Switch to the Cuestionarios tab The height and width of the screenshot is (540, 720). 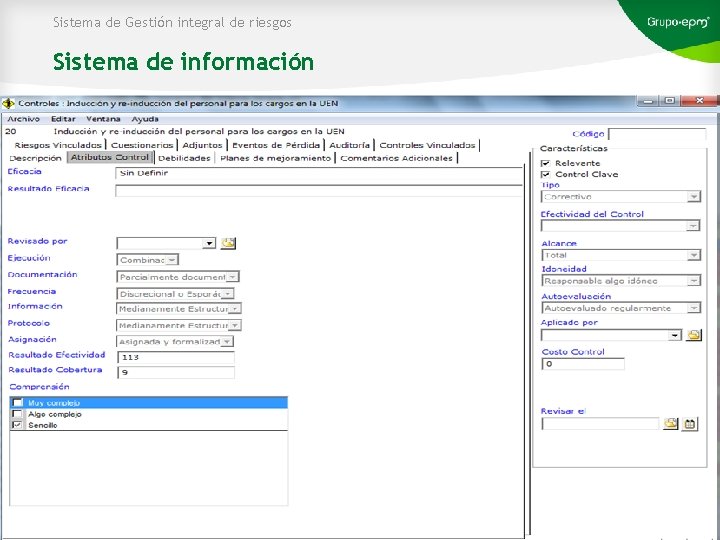[x=142, y=145]
